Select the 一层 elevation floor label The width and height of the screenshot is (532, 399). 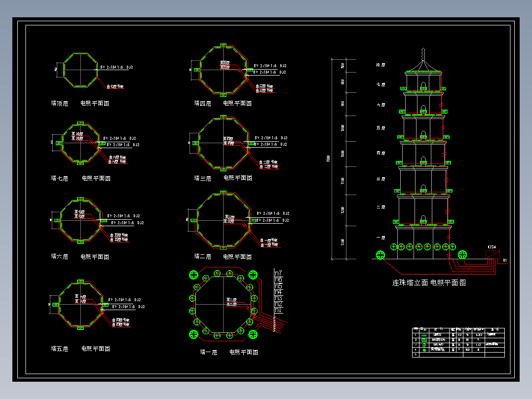click(380, 238)
